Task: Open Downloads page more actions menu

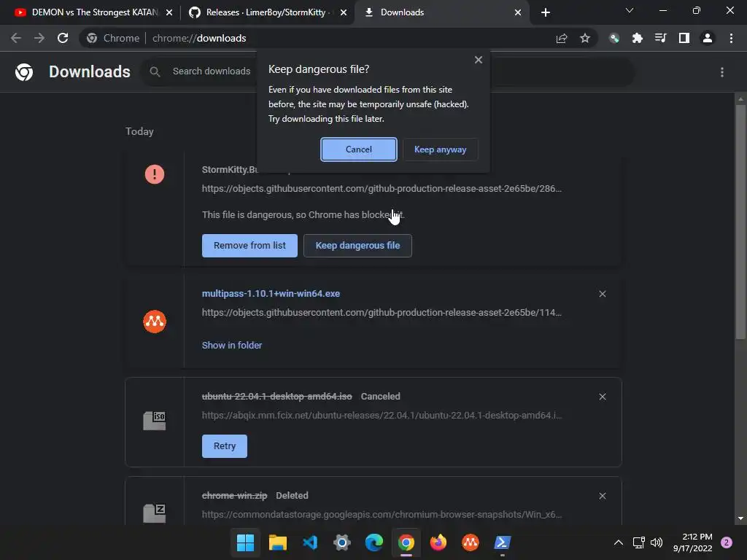Action: [722, 72]
